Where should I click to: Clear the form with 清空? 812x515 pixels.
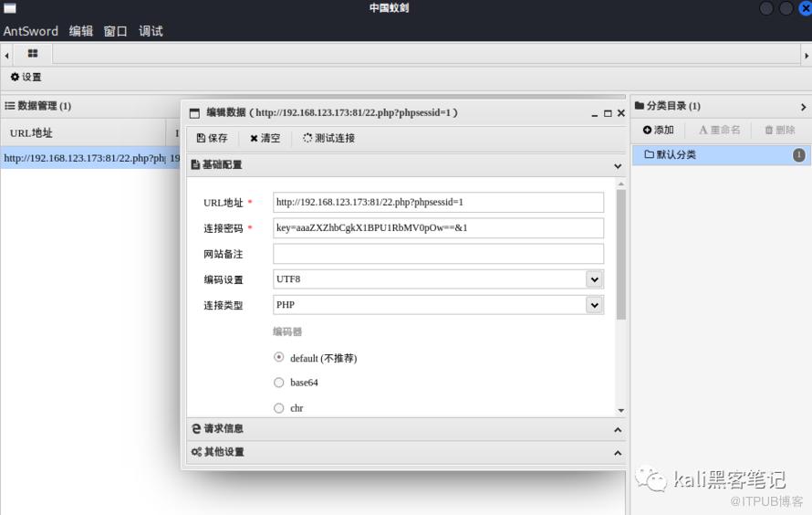265,138
